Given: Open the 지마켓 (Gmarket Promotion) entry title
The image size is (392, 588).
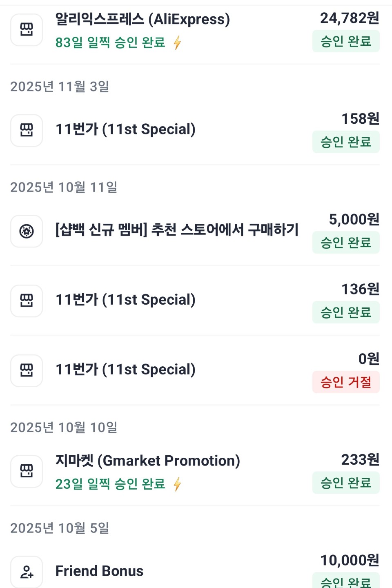Looking at the screenshot, I should (x=147, y=461).
